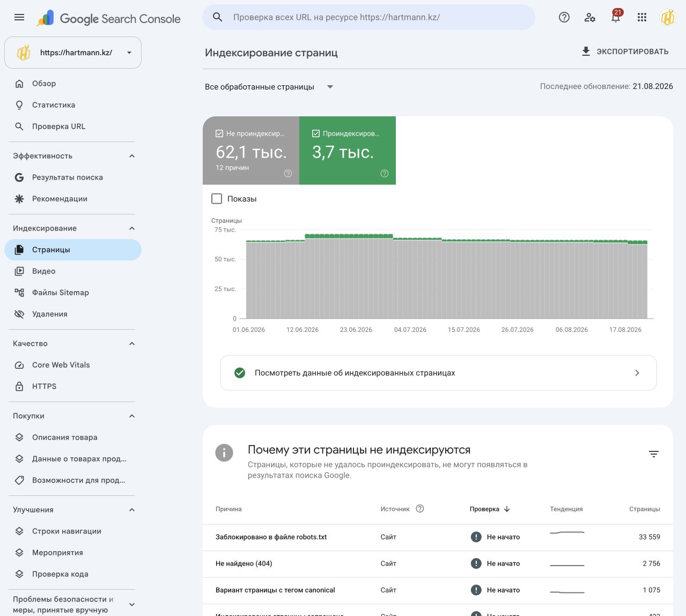
Task: Open Возможности для продавцов item
Action: click(x=73, y=480)
